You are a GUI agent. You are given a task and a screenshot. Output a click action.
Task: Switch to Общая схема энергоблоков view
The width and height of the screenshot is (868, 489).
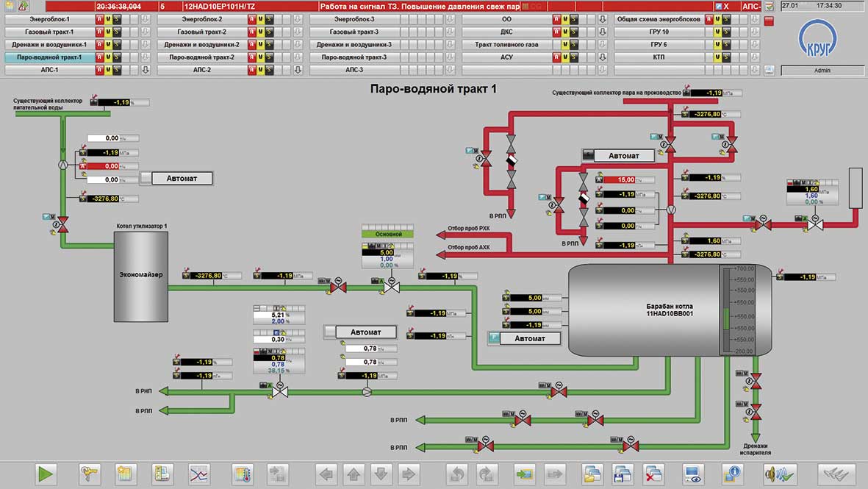[x=658, y=19]
